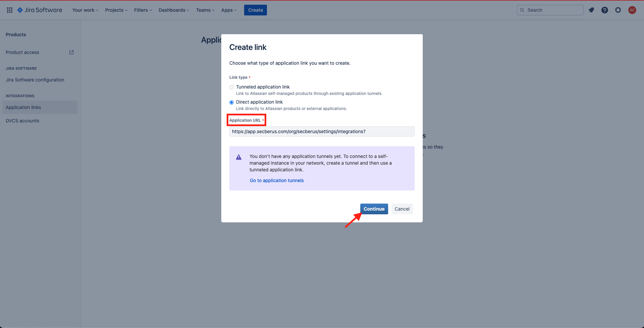This screenshot has width=644, height=328.
Task: Click the JIRA SOFTWARE section label
Action: tap(21, 68)
